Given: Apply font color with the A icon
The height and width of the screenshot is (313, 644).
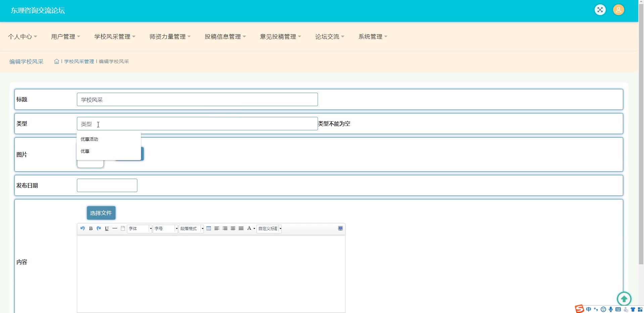Looking at the screenshot, I should 249,228.
